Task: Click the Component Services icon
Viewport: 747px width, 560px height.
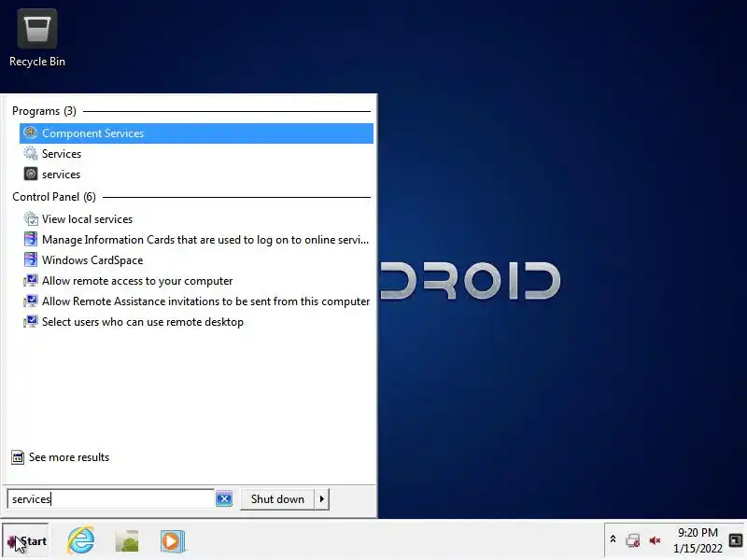Action: tap(31, 133)
